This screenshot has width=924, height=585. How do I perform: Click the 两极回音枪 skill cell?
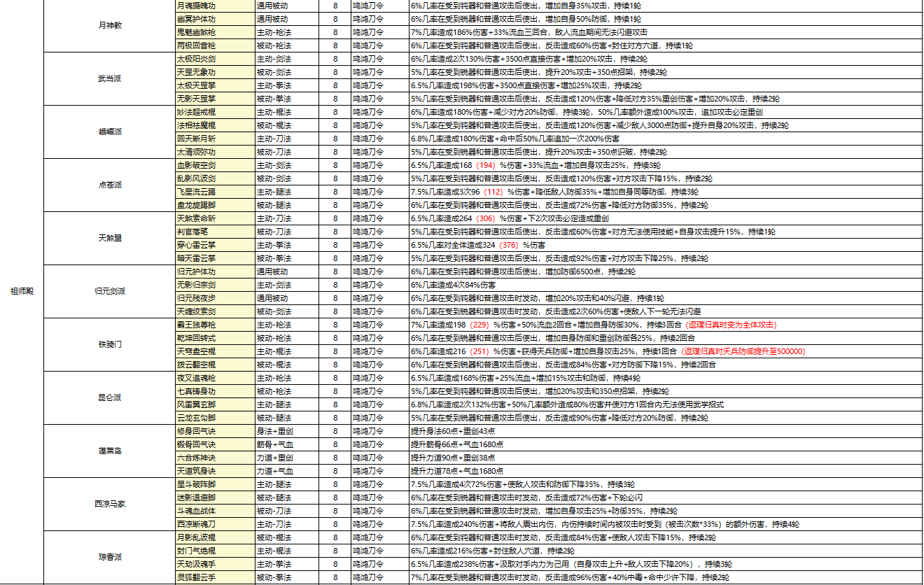point(215,46)
